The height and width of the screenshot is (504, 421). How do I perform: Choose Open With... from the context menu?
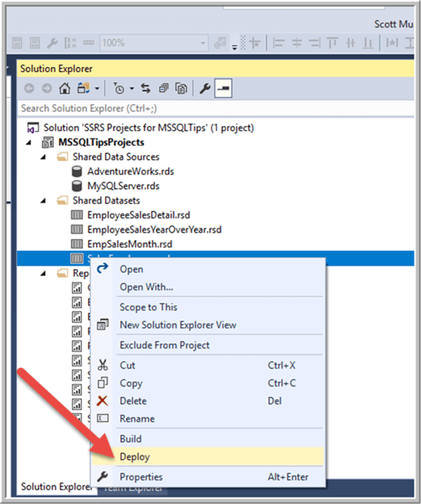pos(208,287)
